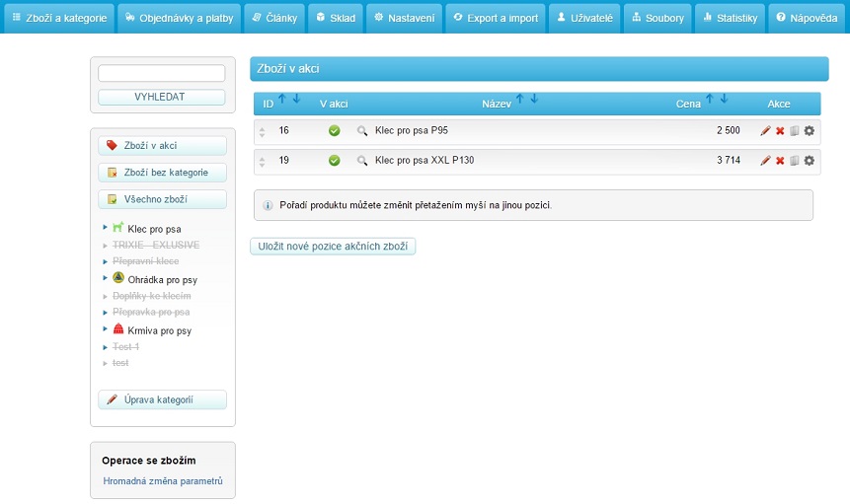The width and height of the screenshot is (850, 504).
Task: Sort by ID ascending using up arrow
Action: click(x=282, y=99)
